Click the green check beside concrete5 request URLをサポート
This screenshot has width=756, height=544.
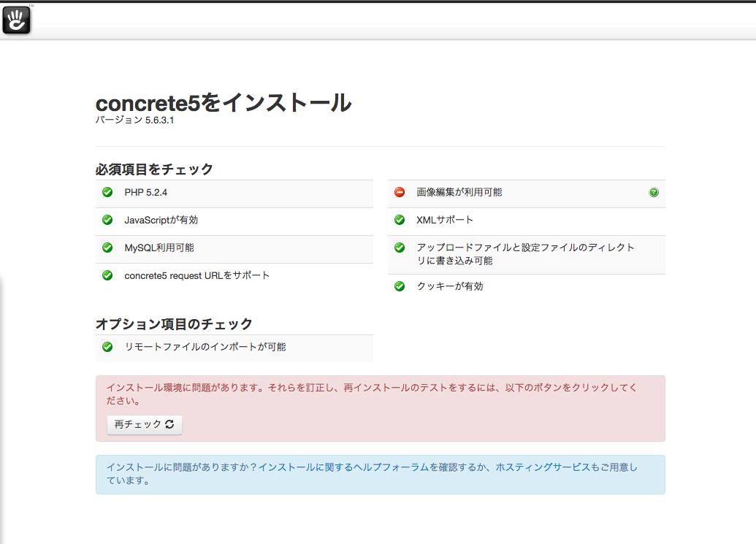(x=107, y=275)
